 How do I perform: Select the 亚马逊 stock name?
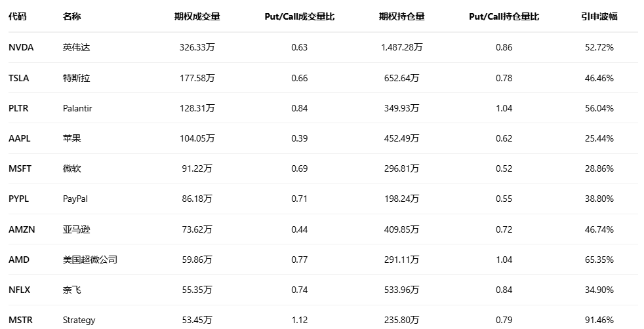[x=76, y=229]
